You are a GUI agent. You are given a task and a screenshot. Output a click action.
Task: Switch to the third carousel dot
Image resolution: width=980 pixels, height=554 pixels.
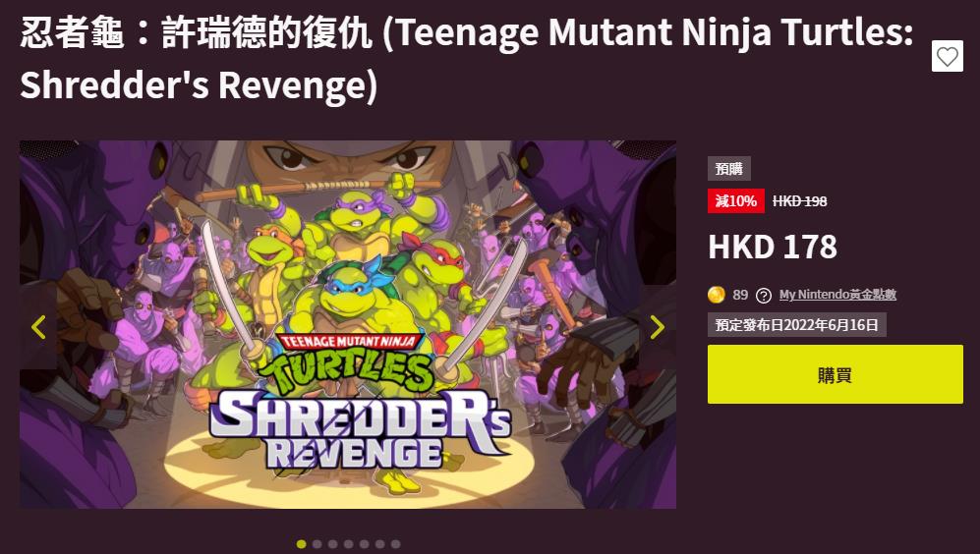point(332,544)
